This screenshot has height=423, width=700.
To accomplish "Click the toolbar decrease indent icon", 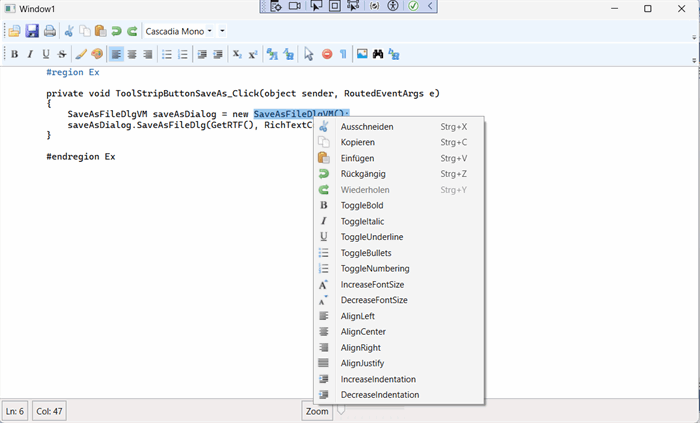I will [218, 54].
